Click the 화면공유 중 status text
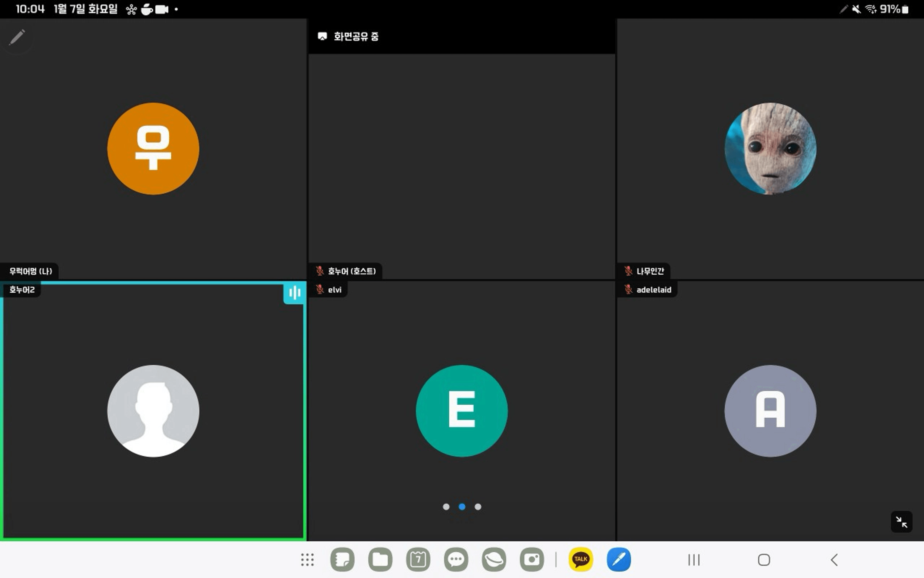 356,36
